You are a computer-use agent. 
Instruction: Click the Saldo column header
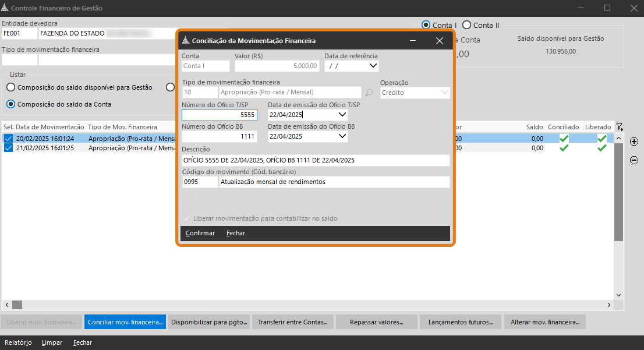[535, 127]
